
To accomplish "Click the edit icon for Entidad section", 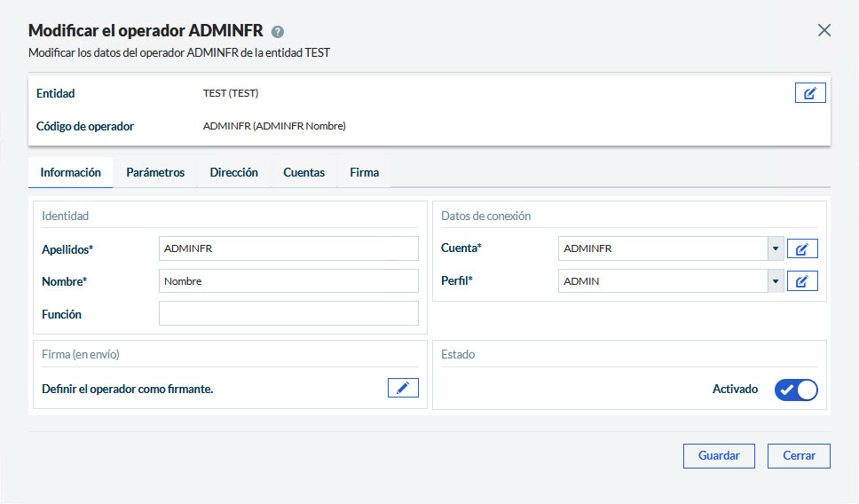I will [809, 93].
